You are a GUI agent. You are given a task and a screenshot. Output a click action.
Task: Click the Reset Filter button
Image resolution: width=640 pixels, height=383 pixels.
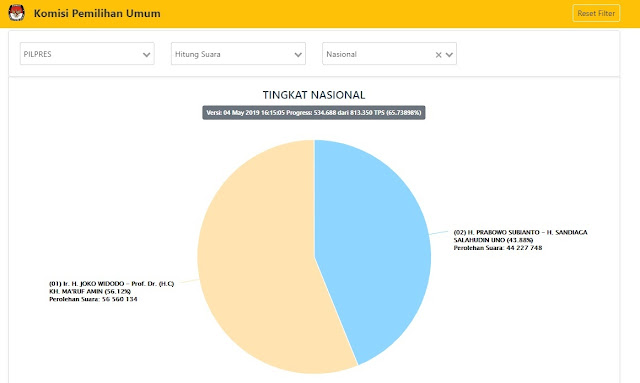click(596, 13)
